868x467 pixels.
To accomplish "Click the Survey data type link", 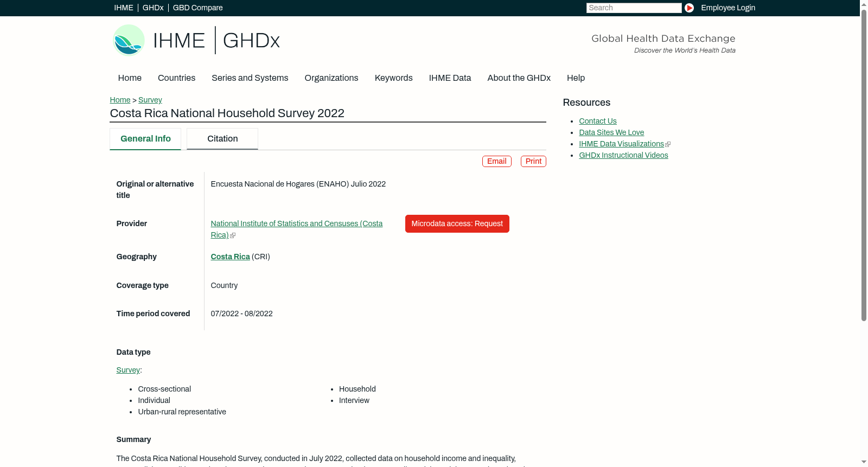I will coord(128,370).
